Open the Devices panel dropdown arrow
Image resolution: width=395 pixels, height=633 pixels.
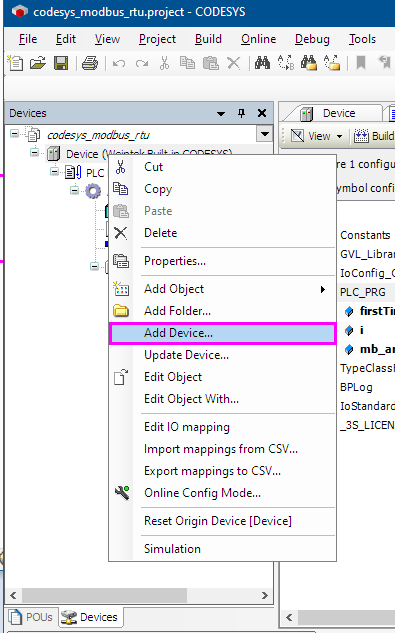pos(221,114)
